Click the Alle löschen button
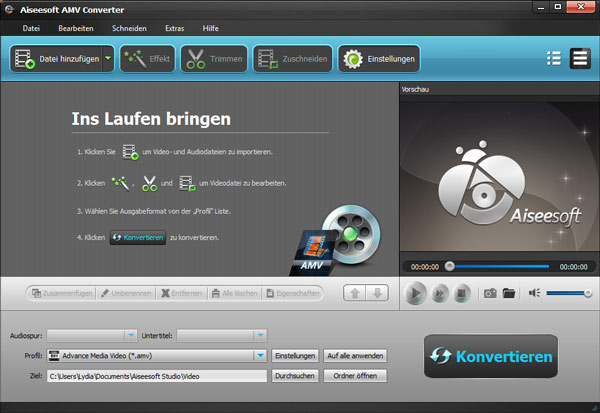 [x=234, y=293]
